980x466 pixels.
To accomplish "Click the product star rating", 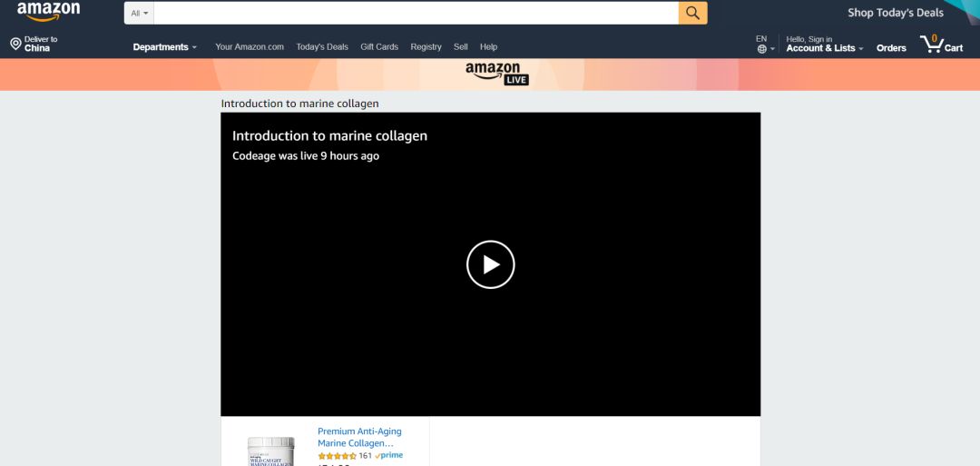I will point(337,456).
